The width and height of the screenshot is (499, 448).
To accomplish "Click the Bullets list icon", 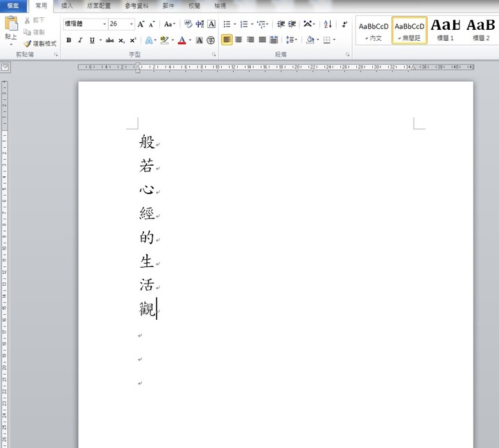I will [x=227, y=24].
